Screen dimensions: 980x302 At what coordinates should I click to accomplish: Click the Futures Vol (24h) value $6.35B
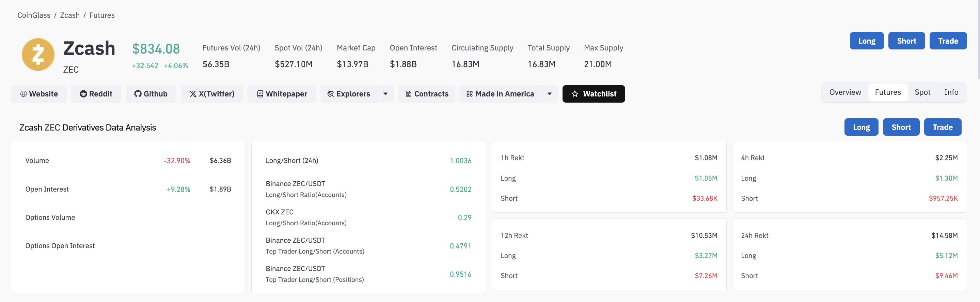point(216,64)
